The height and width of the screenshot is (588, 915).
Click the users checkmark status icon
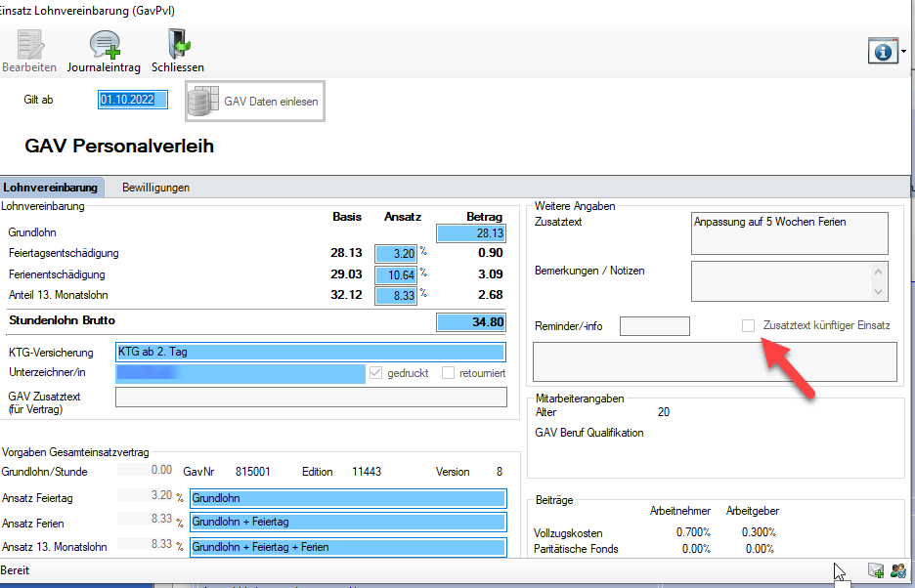(898, 570)
